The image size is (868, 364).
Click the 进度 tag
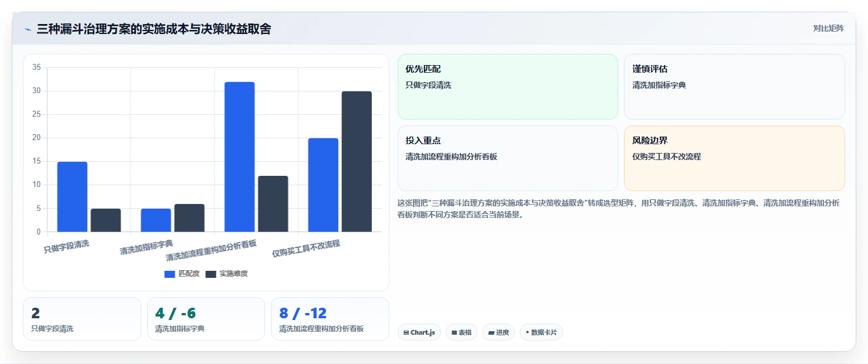(499, 332)
